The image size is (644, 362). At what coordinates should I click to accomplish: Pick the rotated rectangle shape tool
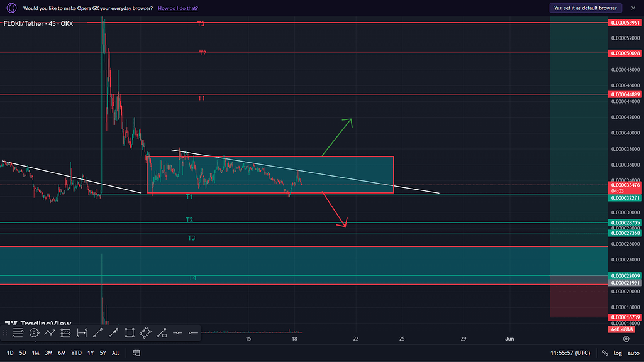145,332
